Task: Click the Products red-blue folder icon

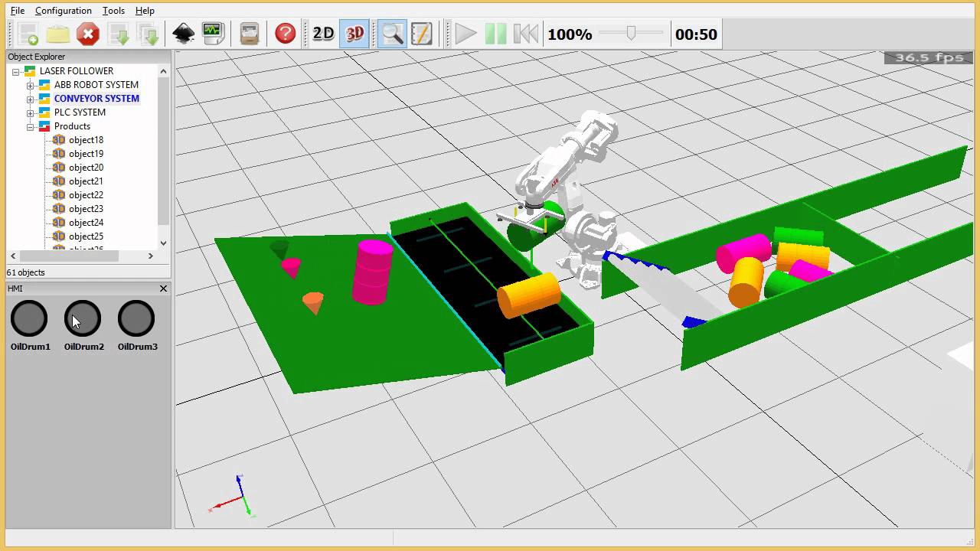Action: [x=44, y=126]
